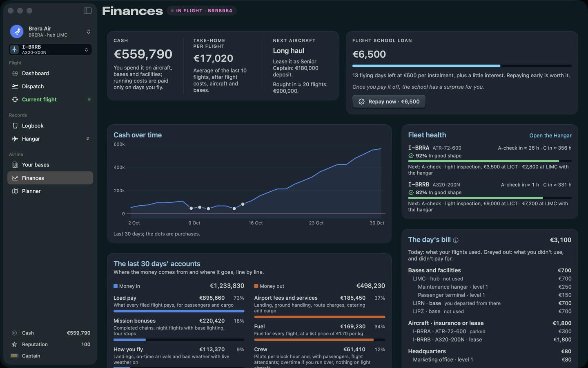The image size is (588, 368).
Task: Click the €17,020 take-home per flight value
Action: pyautogui.click(x=213, y=58)
